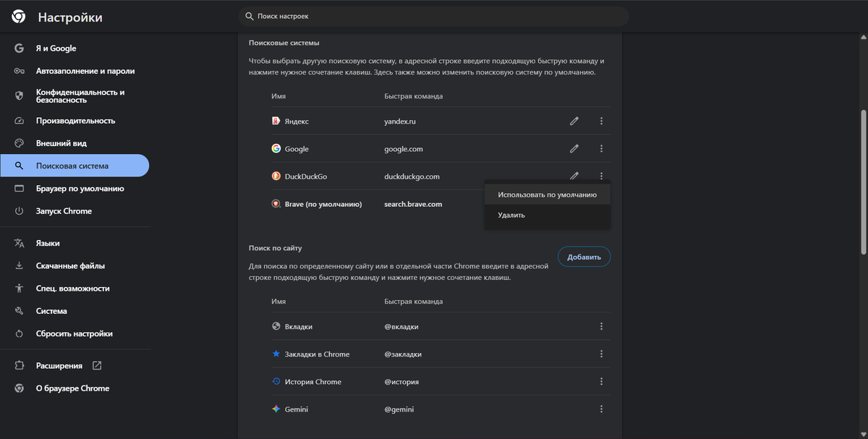
Task: Expand the three-dot menu for Вкладки
Action: click(601, 327)
